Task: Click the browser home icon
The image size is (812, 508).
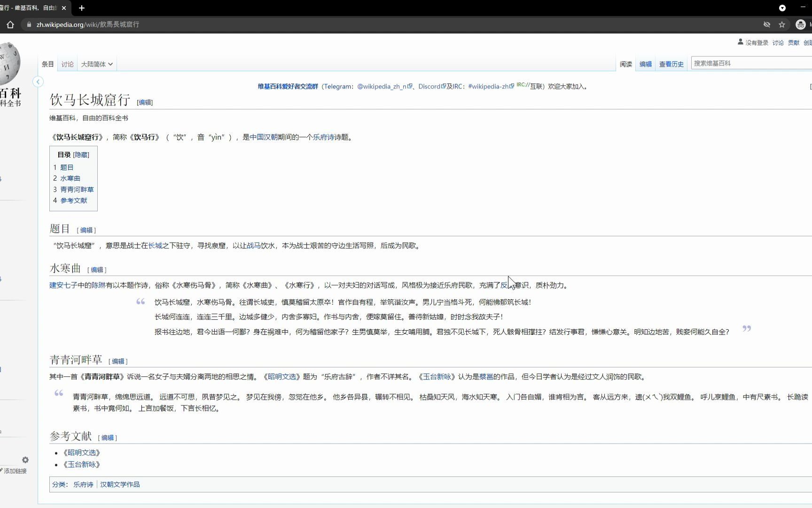Action: (10, 24)
